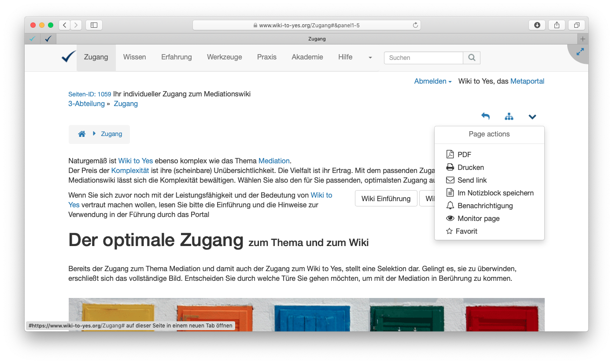Open Safari downloads icon
613x364 pixels.
[x=537, y=25]
